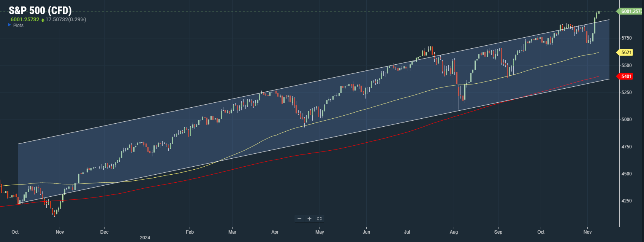
Task: Click the May label on the time axis
Action: coord(320,232)
